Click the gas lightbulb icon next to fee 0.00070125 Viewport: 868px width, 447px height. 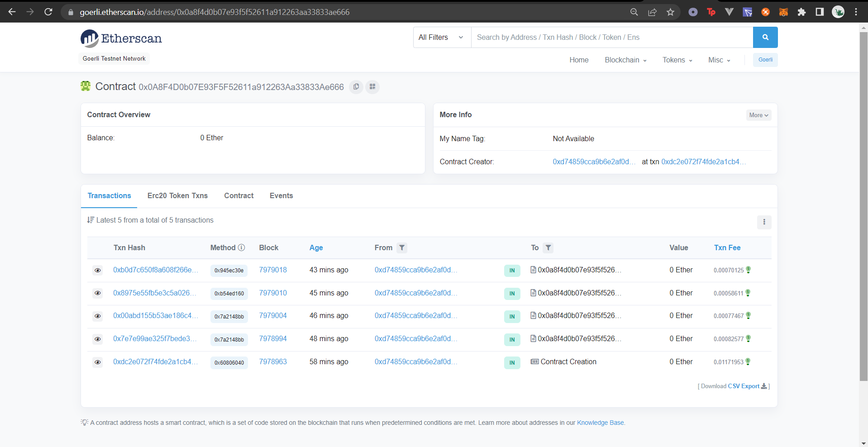(x=748, y=270)
